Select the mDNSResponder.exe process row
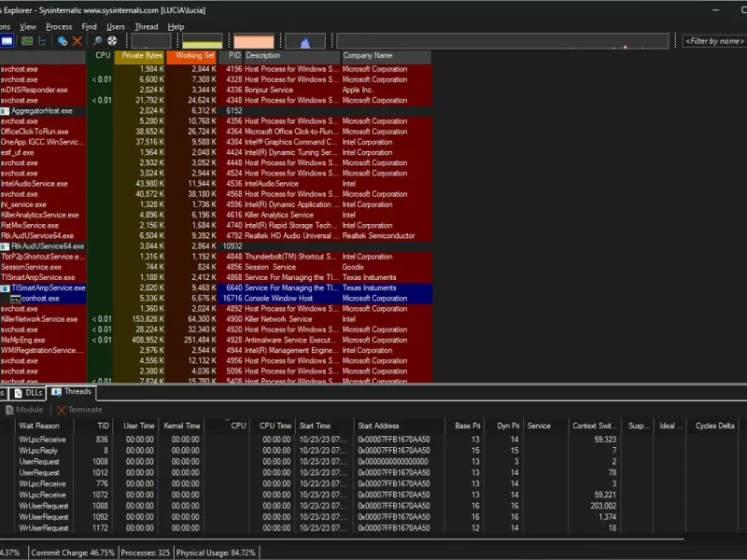Viewport: 747px width, 560px height. click(x=216, y=90)
